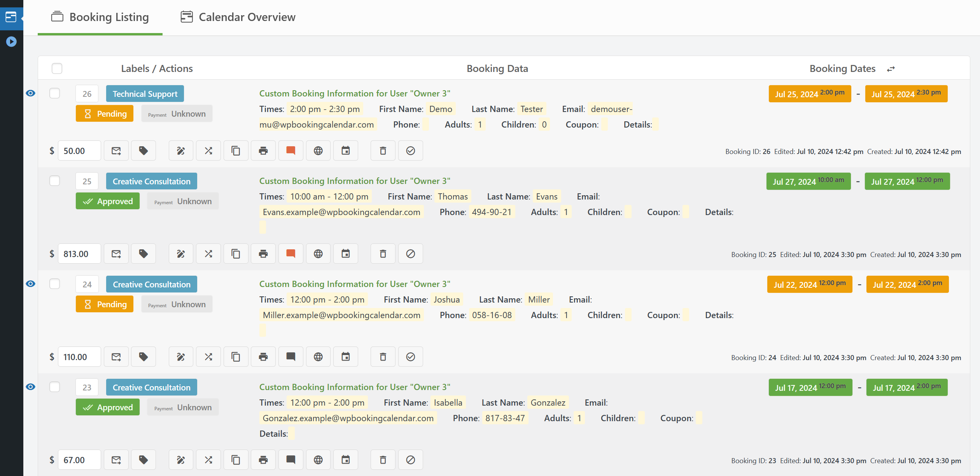Delete booking 26 via trash icon
Viewport: 980px width, 476px height.
(x=383, y=150)
